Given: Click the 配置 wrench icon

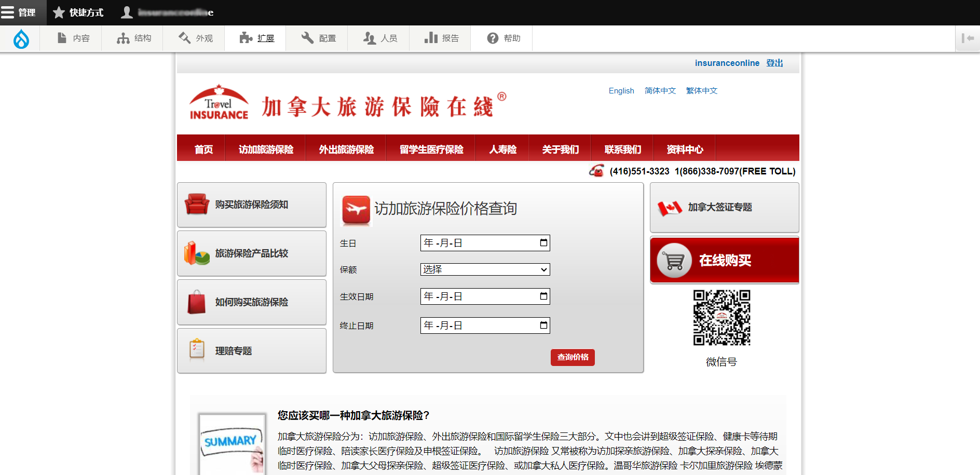Looking at the screenshot, I should pyautogui.click(x=307, y=38).
